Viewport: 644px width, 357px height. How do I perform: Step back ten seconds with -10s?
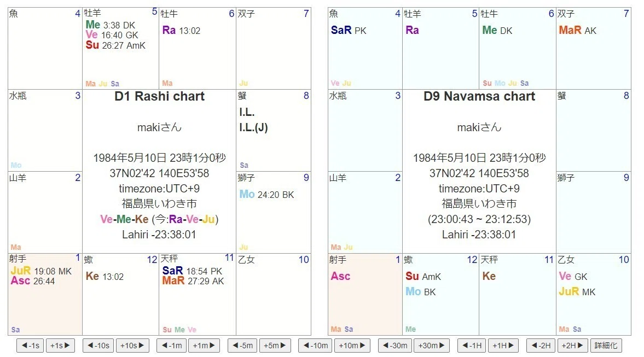tap(98, 346)
